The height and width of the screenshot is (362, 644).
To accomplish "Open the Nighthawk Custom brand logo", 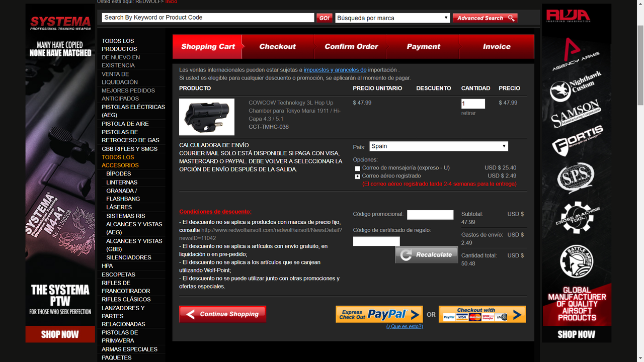I will point(576,86).
